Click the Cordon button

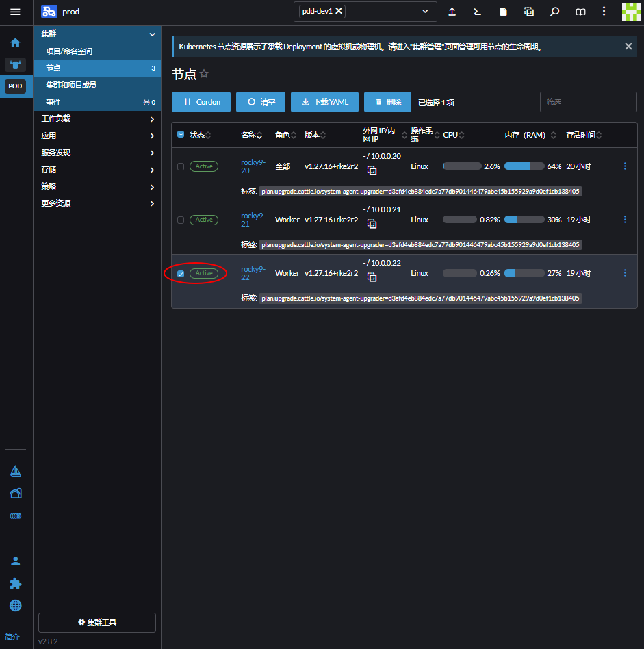tap(201, 102)
